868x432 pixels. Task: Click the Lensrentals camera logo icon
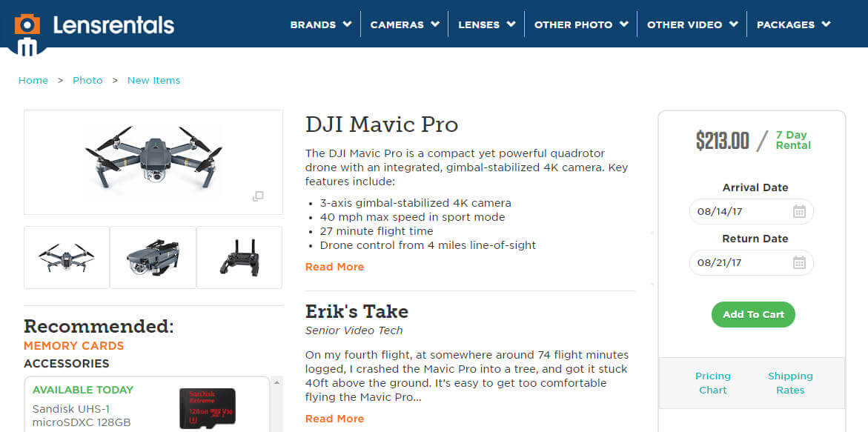27,34
